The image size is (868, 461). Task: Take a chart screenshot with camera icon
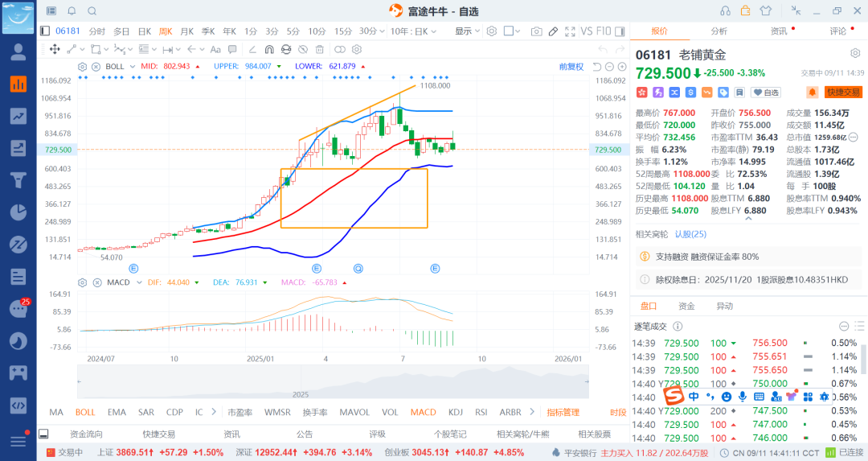pos(536,31)
